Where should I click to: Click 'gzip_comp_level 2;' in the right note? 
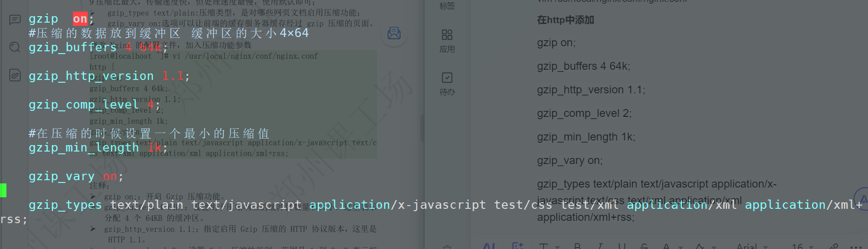coord(584,113)
